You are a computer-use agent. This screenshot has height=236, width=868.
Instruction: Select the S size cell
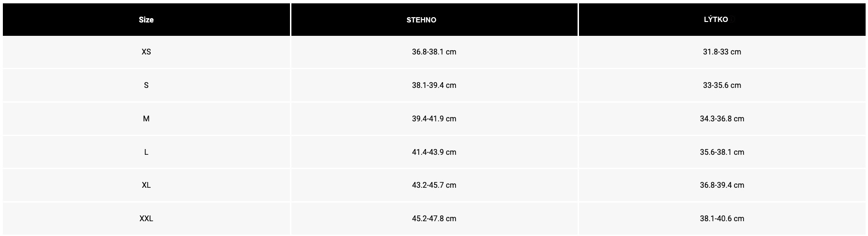coord(146,86)
